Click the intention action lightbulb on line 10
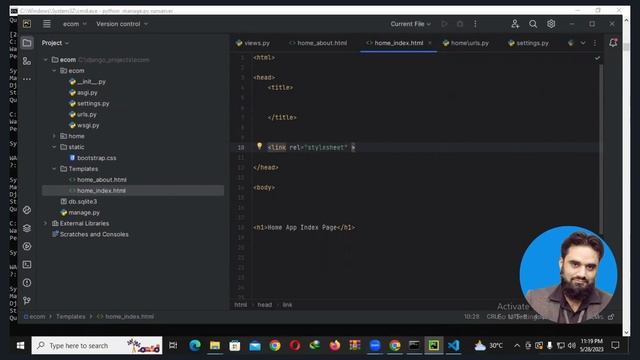 (x=259, y=146)
